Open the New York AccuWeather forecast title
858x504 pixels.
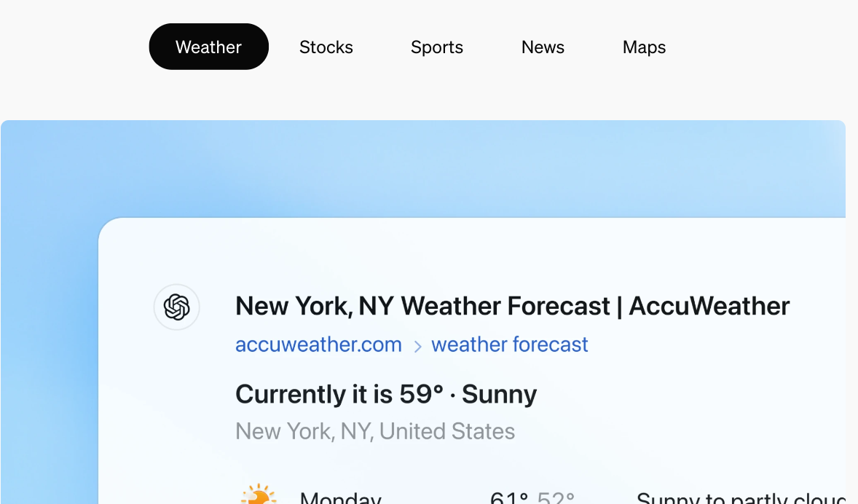(512, 306)
